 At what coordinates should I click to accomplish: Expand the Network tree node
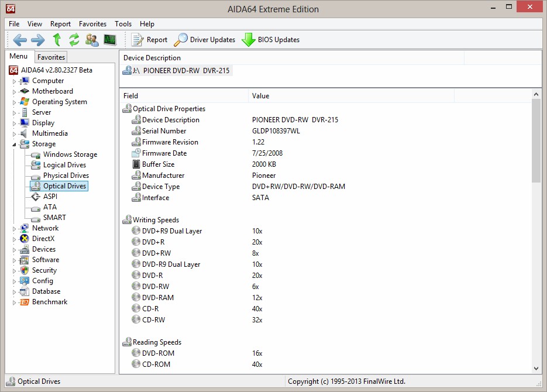(x=15, y=229)
